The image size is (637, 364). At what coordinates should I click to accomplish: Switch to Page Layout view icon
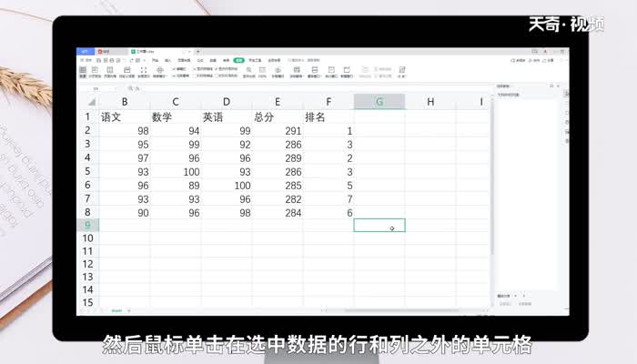coord(110,70)
